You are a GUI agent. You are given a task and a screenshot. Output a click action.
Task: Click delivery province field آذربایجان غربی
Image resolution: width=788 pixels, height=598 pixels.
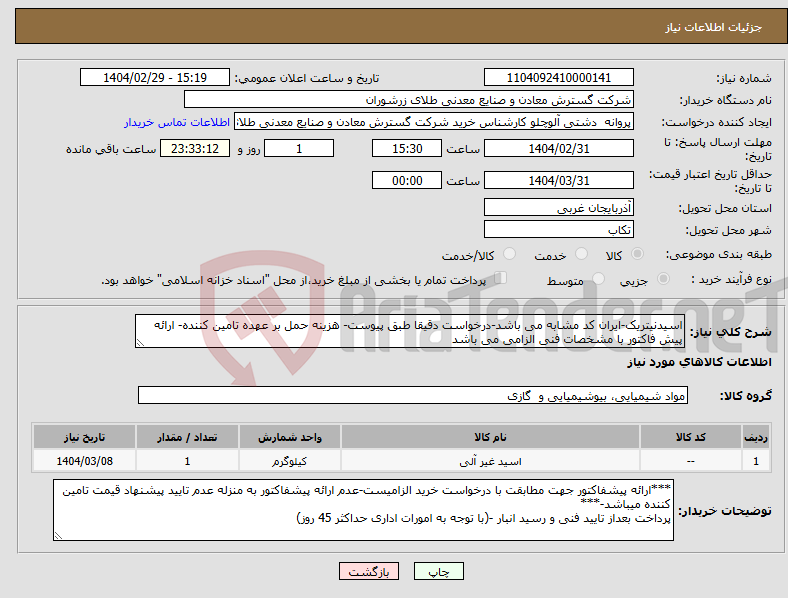[x=558, y=207]
